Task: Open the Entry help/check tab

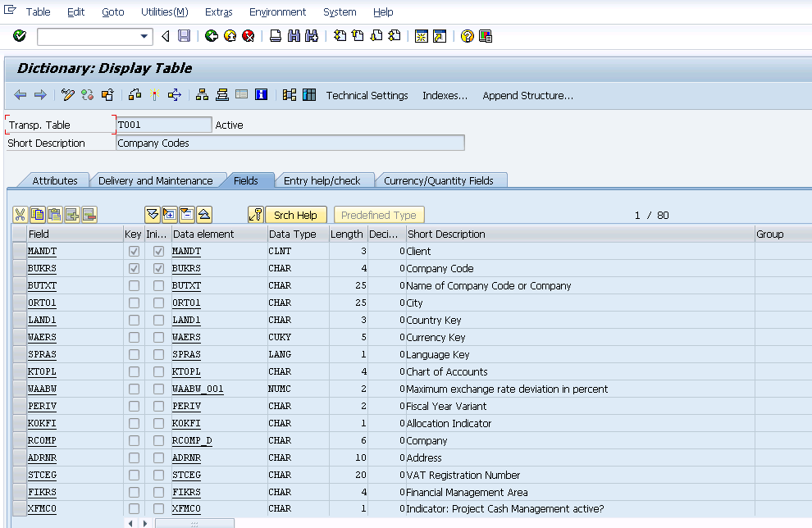Action: point(326,180)
